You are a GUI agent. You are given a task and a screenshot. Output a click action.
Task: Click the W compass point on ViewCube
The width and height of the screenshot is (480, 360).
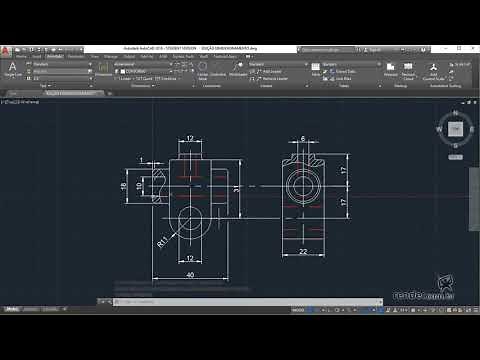pyautogui.click(x=439, y=129)
